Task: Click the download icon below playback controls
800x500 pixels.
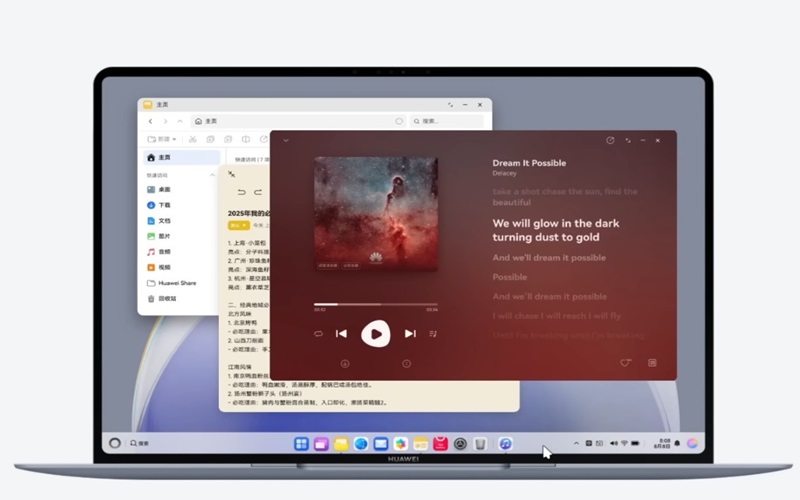Action: tap(345, 364)
